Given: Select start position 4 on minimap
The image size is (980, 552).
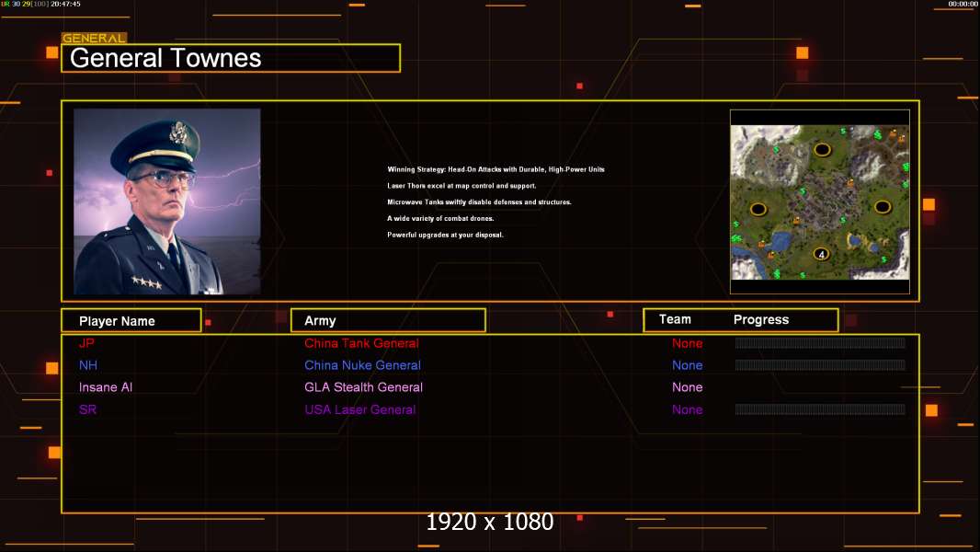Looking at the screenshot, I should pos(822,254).
